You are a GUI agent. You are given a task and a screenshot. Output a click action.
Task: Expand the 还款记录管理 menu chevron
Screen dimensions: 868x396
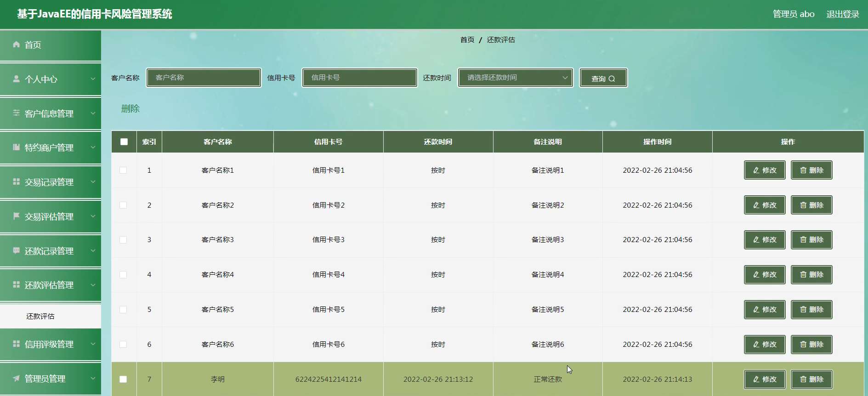[93, 251]
